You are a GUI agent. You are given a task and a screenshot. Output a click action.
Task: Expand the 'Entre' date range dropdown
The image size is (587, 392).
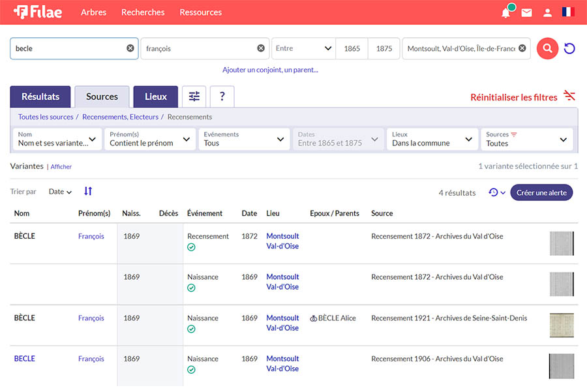(x=303, y=48)
